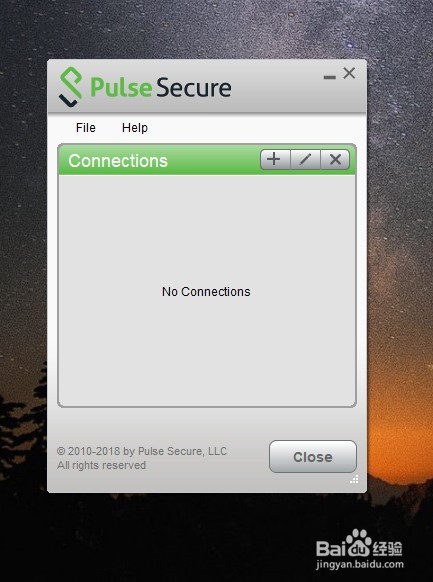The width and height of the screenshot is (433, 582).
Task: Click the Baidu paw logo watermark
Action: point(358,543)
